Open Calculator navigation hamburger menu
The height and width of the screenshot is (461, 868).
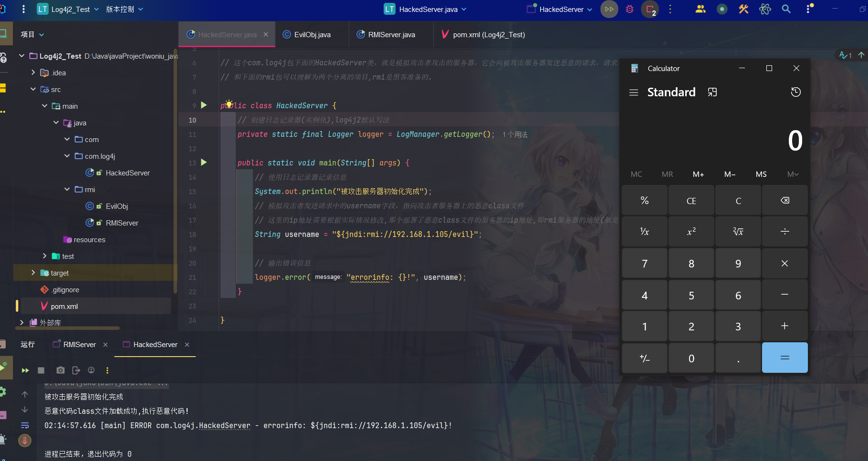[x=634, y=92]
